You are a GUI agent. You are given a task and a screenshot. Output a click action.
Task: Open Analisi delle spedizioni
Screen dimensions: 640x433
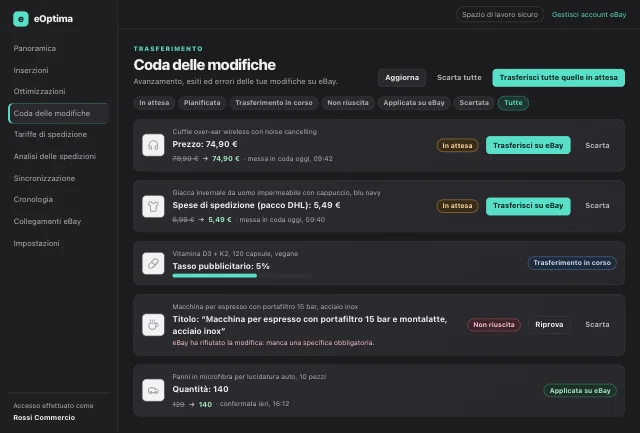coord(55,156)
